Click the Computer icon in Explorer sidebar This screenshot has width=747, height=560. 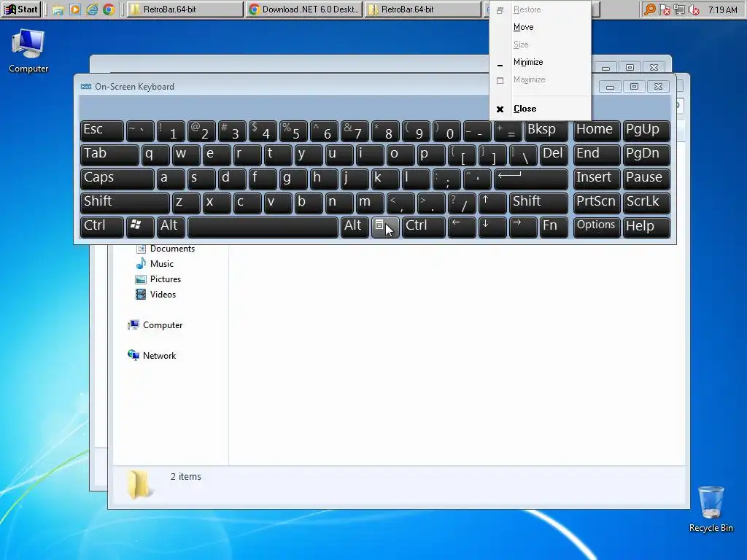[x=133, y=324]
